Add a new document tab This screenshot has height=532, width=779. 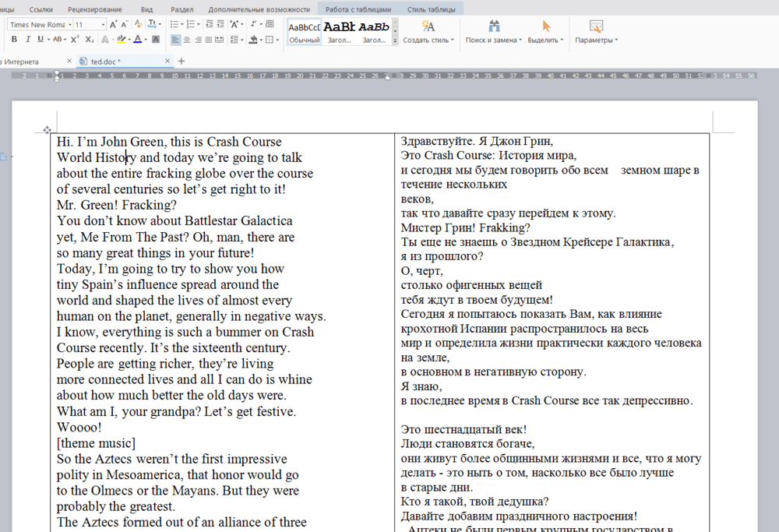182,61
